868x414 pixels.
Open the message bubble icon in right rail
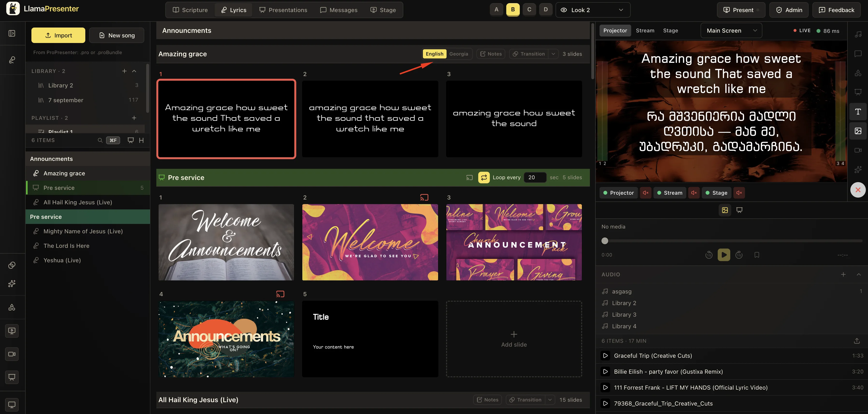(858, 54)
